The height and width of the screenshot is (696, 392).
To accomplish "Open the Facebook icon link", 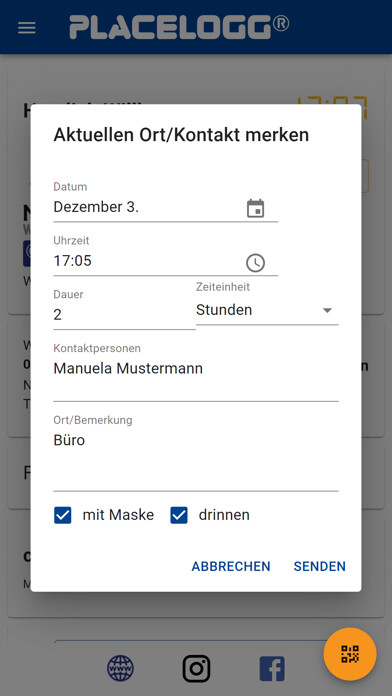I will click(x=272, y=668).
